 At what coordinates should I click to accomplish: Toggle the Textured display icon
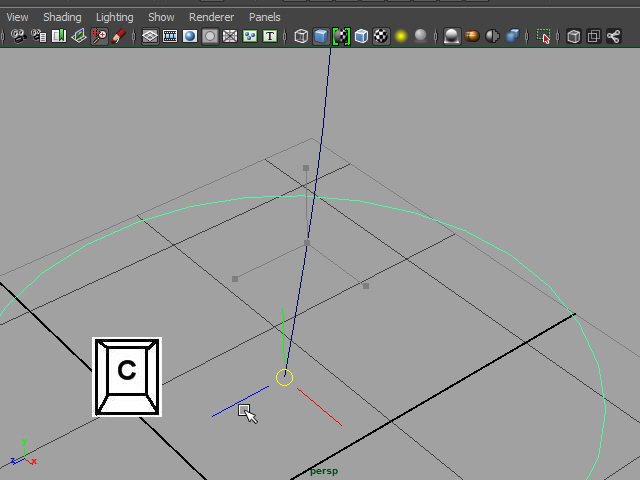point(381,36)
